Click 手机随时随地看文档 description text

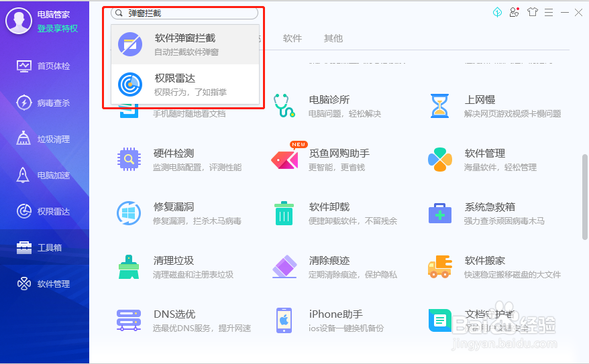(189, 114)
